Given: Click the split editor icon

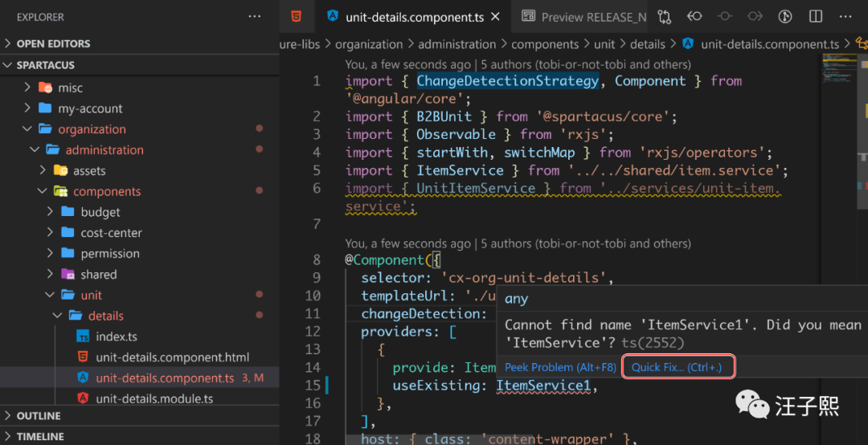Looking at the screenshot, I should (x=816, y=17).
